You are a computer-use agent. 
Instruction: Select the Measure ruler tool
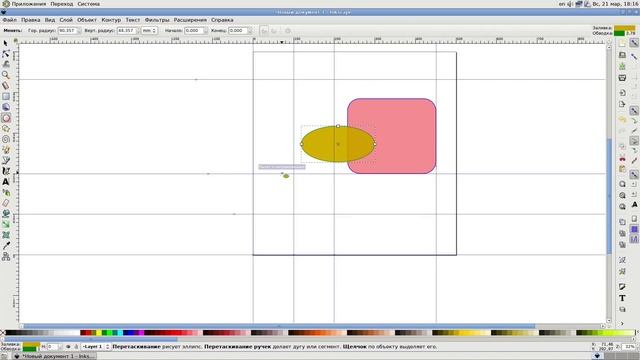pyautogui.click(x=6, y=86)
